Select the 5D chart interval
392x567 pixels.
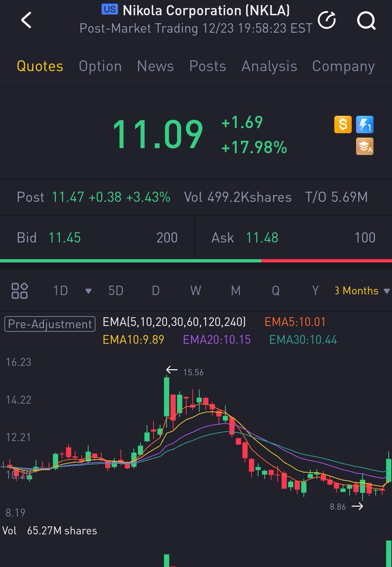116,291
